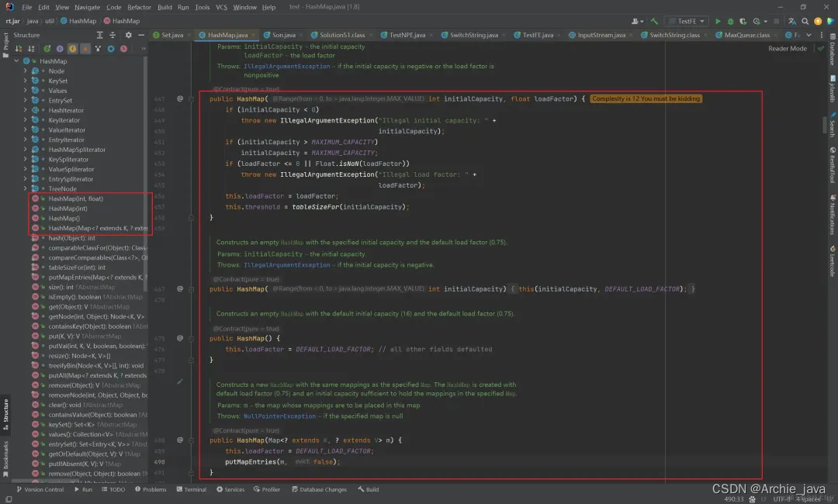Select HashMap(int, float) constructor in Structure
Screen dimensions: 838x504
click(75, 198)
